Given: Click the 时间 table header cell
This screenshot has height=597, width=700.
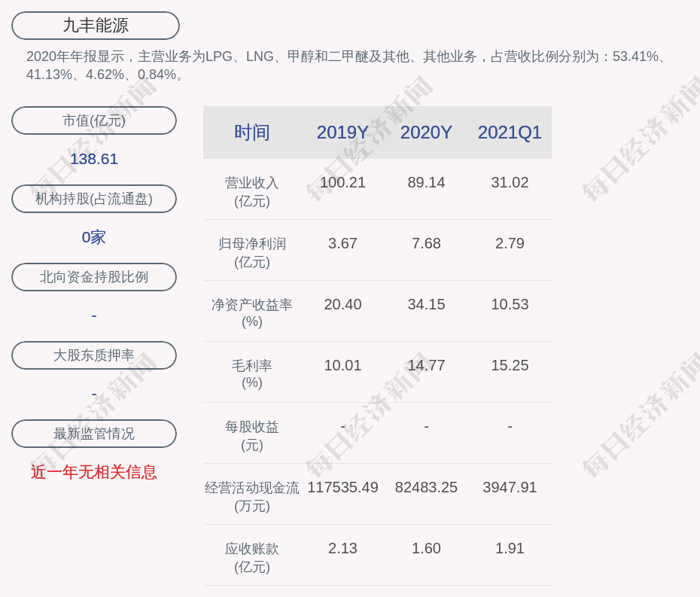Looking at the screenshot, I should 252,132.
